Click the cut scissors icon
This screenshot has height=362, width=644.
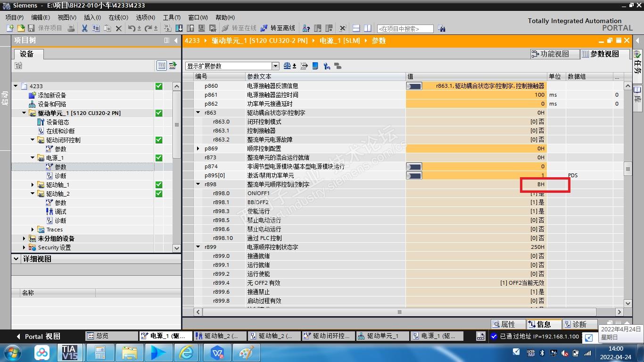click(84, 28)
